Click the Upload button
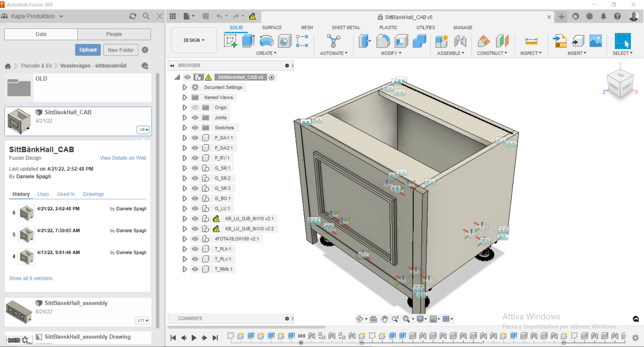The image size is (644, 347). click(88, 50)
